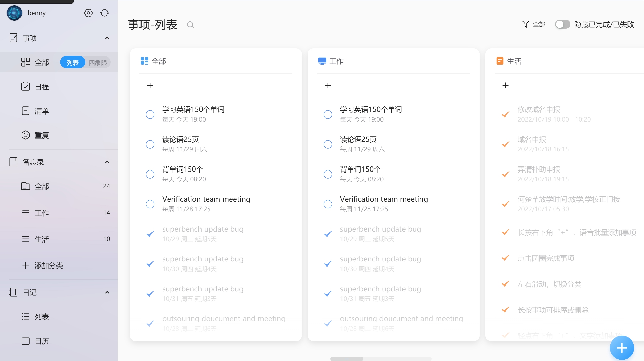Image resolution: width=644 pixels, height=361 pixels.
Task: Open settings via the gear icon
Action: (88, 13)
